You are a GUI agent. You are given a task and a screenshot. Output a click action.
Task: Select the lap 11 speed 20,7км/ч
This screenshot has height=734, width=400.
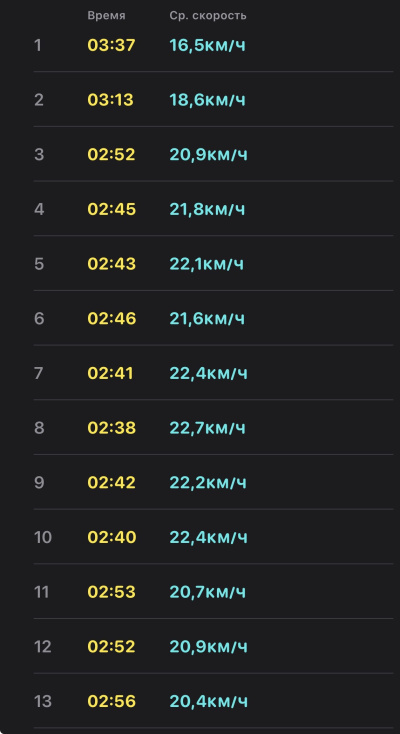point(207,592)
